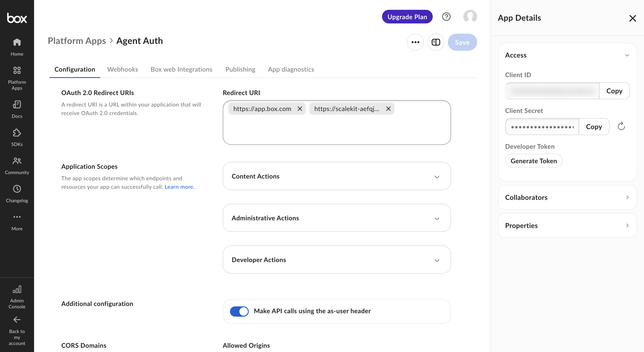Open Community in the sidebar
Screen dimensions: 644x352
(17, 166)
